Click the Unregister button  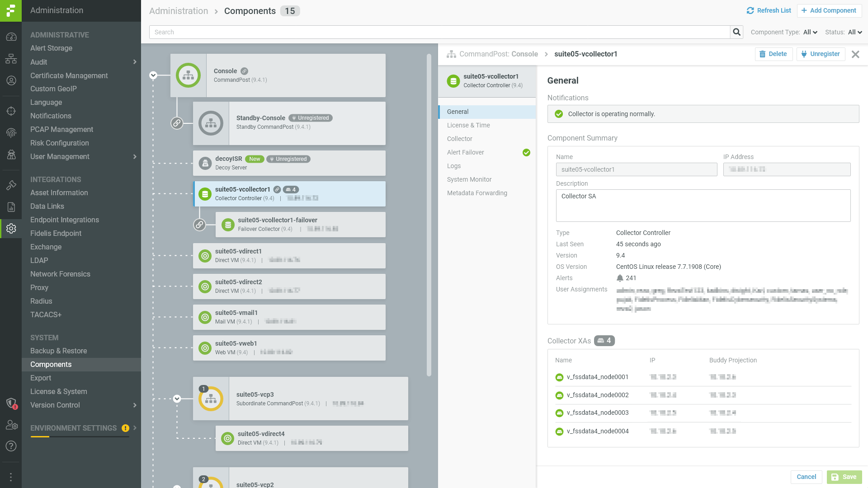click(821, 54)
